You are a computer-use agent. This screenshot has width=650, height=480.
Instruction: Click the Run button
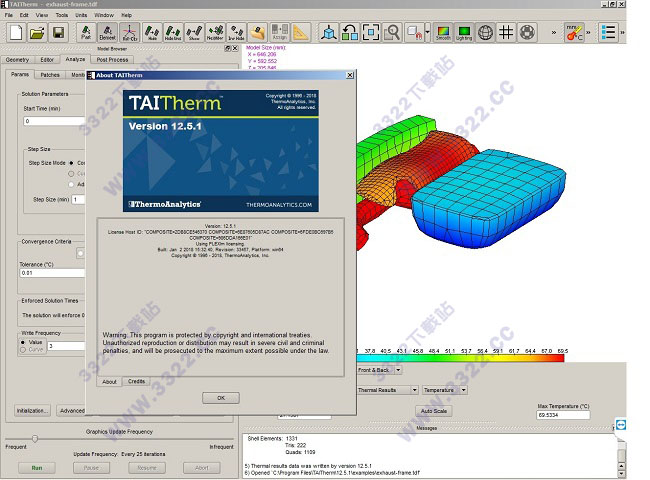coord(37,468)
